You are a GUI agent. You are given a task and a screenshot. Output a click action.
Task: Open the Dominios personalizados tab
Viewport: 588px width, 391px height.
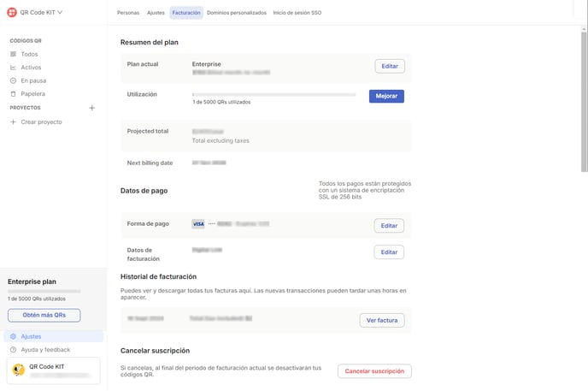point(237,13)
